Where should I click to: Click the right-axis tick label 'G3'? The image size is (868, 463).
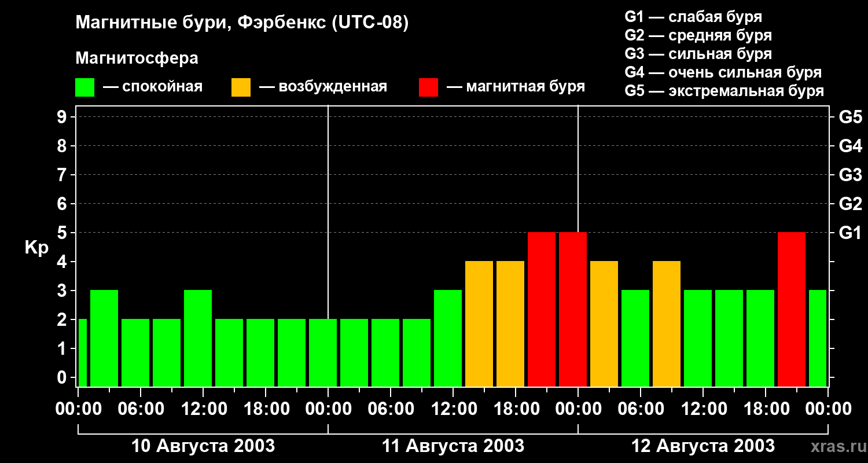click(x=850, y=175)
